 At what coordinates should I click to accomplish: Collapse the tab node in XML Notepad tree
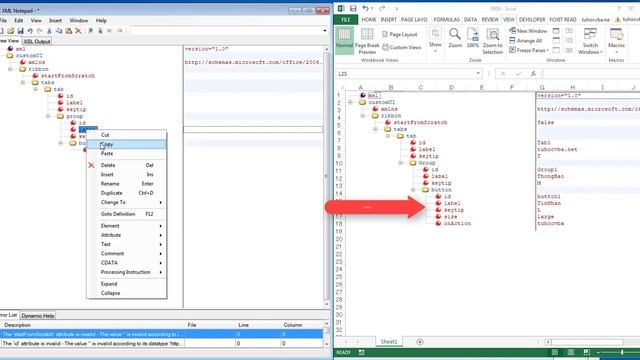click(x=36, y=89)
